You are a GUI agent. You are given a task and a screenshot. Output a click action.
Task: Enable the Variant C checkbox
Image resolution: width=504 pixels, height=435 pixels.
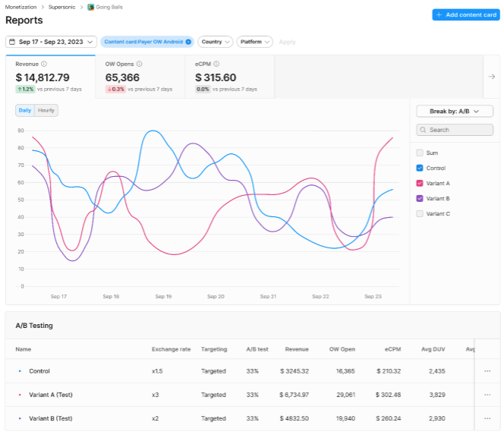[x=420, y=213]
